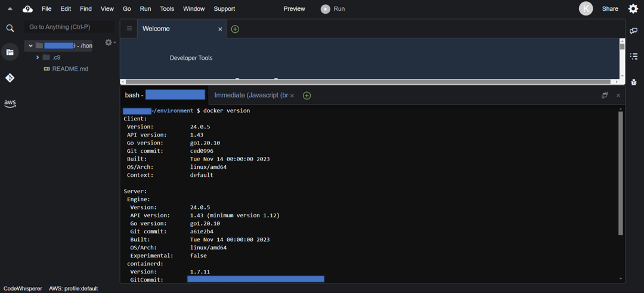Add new terminal tab with plus icon

306,95
